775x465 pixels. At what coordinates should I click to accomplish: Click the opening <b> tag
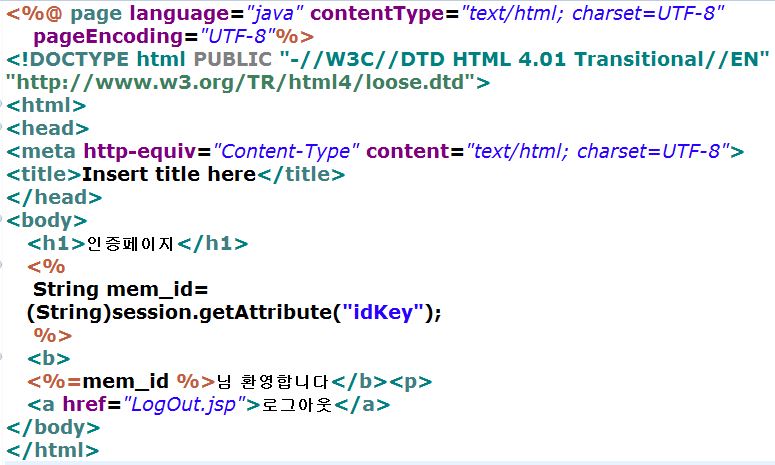tap(48, 358)
